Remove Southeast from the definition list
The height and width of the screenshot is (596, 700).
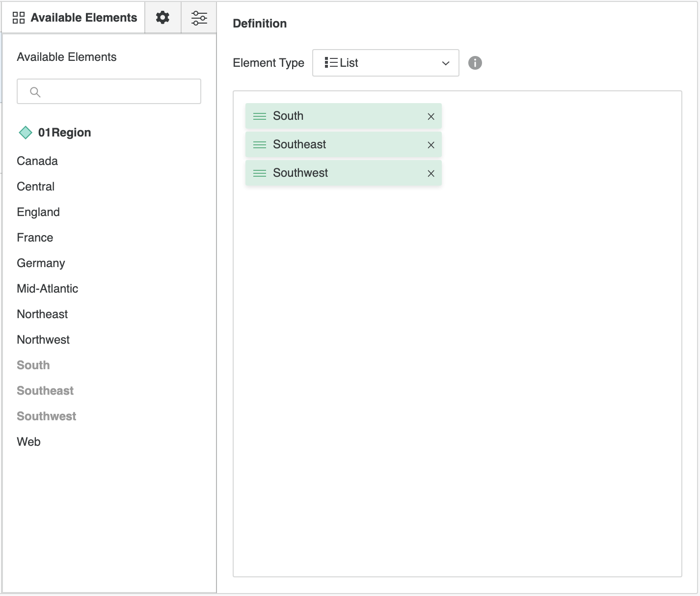[431, 145]
